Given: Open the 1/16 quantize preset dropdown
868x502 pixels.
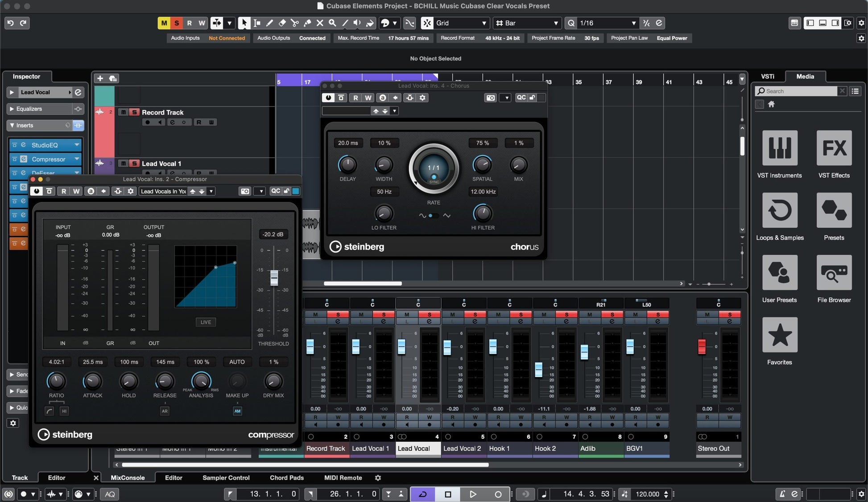Looking at the screenshot, I should click(607, 23).
